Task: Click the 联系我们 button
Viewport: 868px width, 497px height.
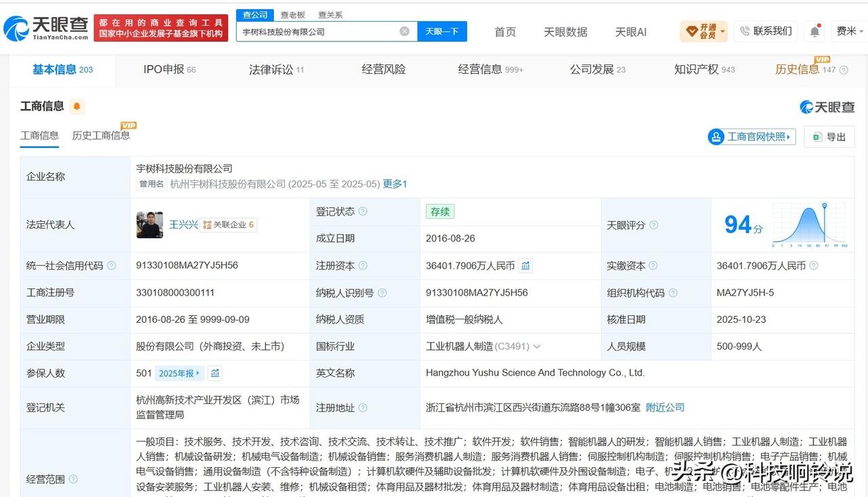Action: click(x=766, y=31)
